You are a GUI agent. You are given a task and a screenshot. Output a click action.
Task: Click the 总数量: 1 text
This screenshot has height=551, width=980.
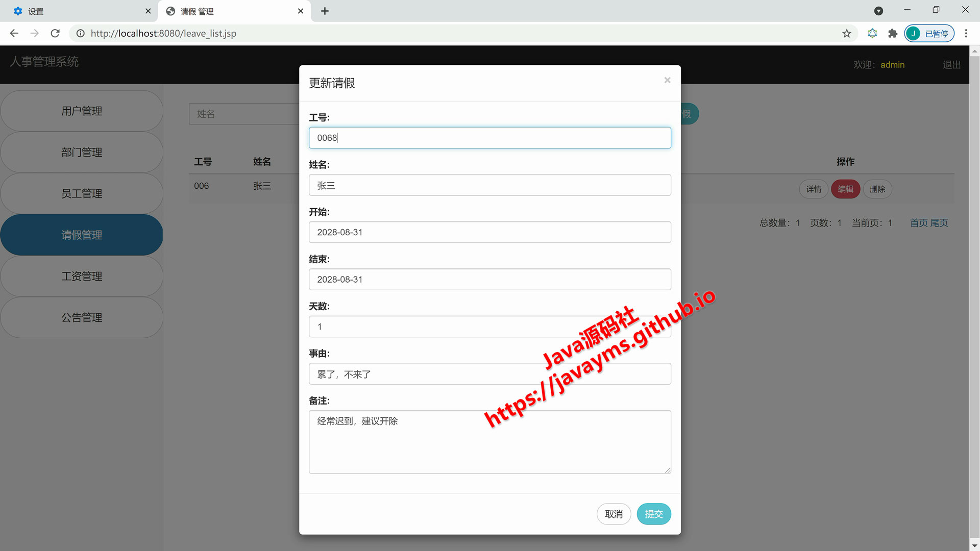pos(780,223)
